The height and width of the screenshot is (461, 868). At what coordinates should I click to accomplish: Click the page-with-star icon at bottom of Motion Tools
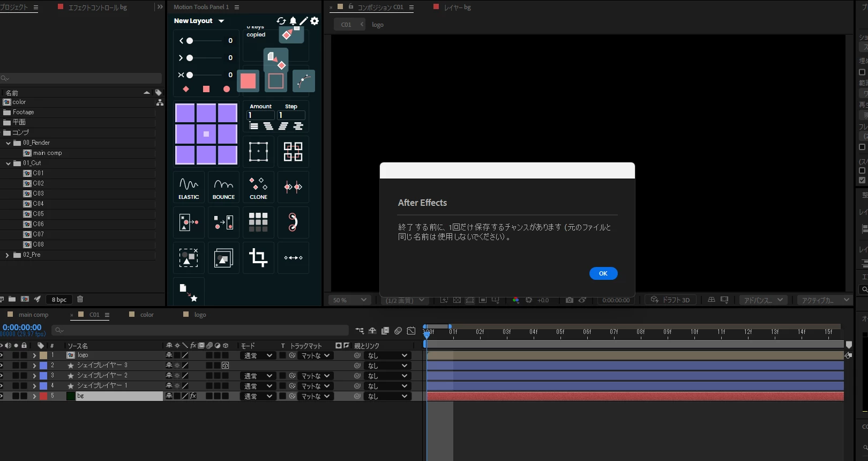[x=189, y=292]
